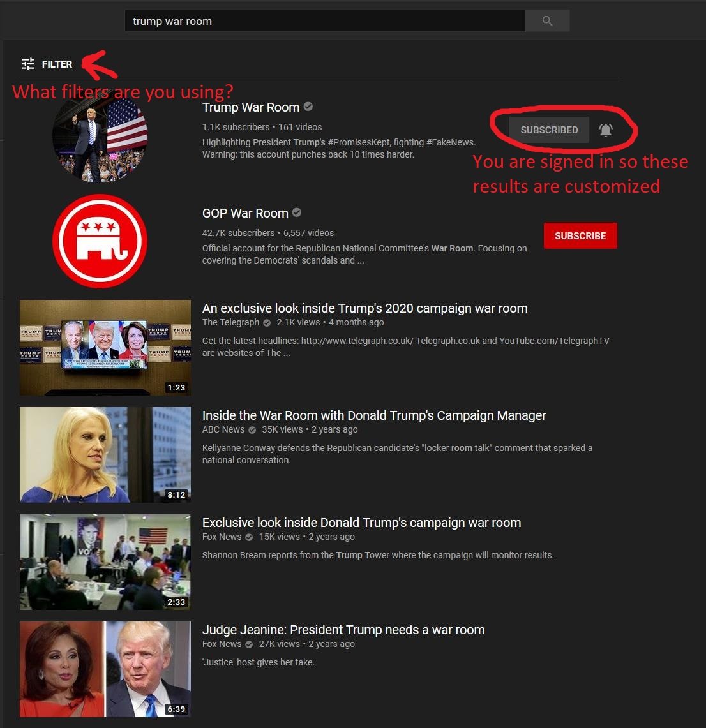This screenshot has width=706, height=728.
Task: Open the GOP War Room channel title
Action: click(245, 213)
